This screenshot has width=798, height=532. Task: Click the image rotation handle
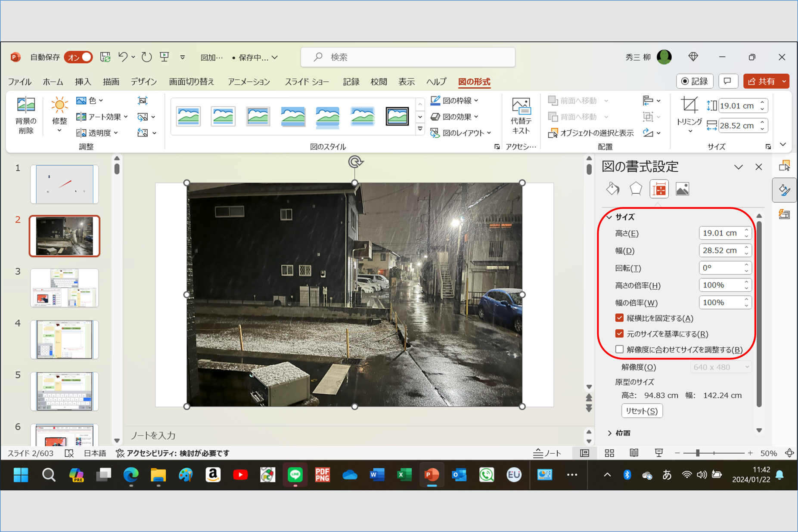coord(355,162)
